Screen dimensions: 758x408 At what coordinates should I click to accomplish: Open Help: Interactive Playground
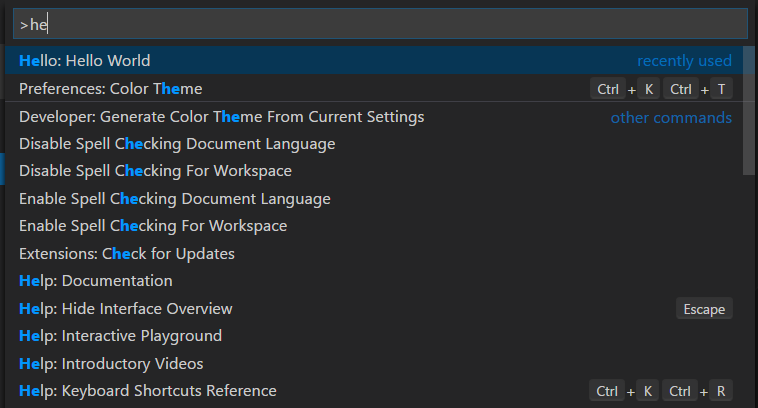(x=120, y=336)
